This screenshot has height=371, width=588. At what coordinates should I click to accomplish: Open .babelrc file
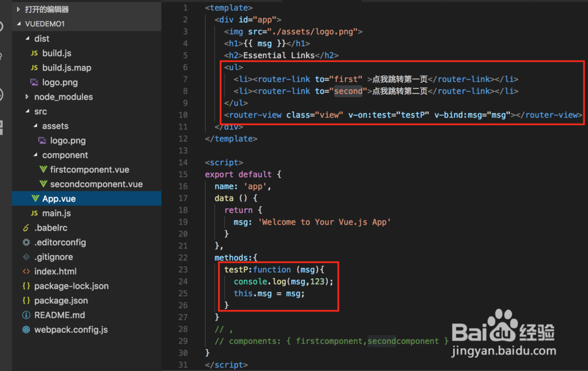[x=51, y=228]
